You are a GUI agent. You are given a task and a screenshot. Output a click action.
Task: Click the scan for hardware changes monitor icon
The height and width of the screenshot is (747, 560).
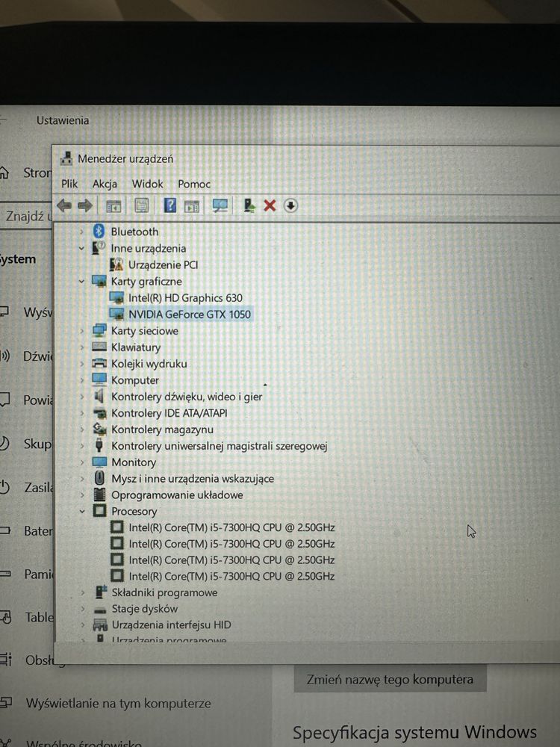tap(220, 205)
